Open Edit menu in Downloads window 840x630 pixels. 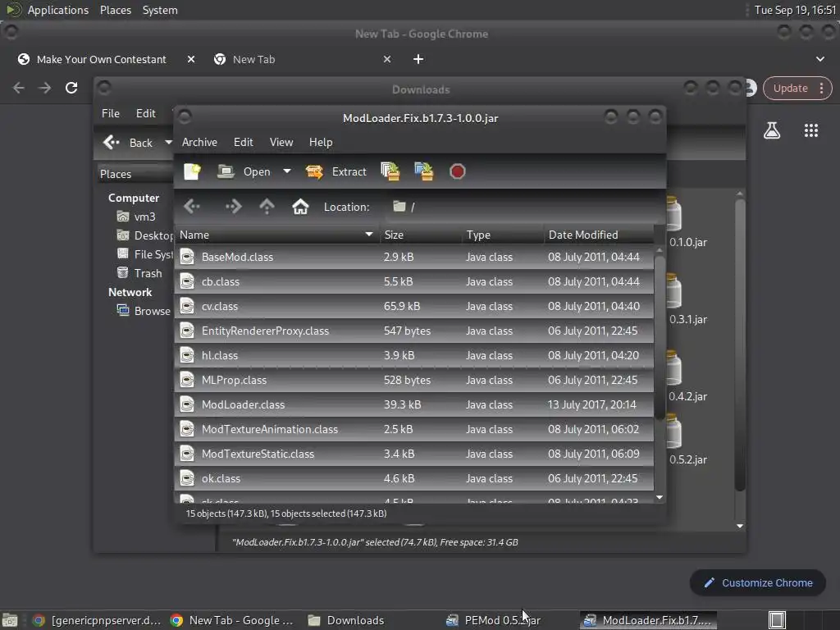pyautogui.click(x=146, y=113)
